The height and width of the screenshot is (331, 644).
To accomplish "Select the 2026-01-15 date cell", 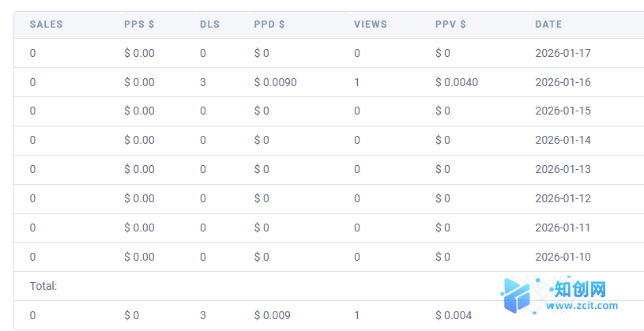I will pos(563,111).
